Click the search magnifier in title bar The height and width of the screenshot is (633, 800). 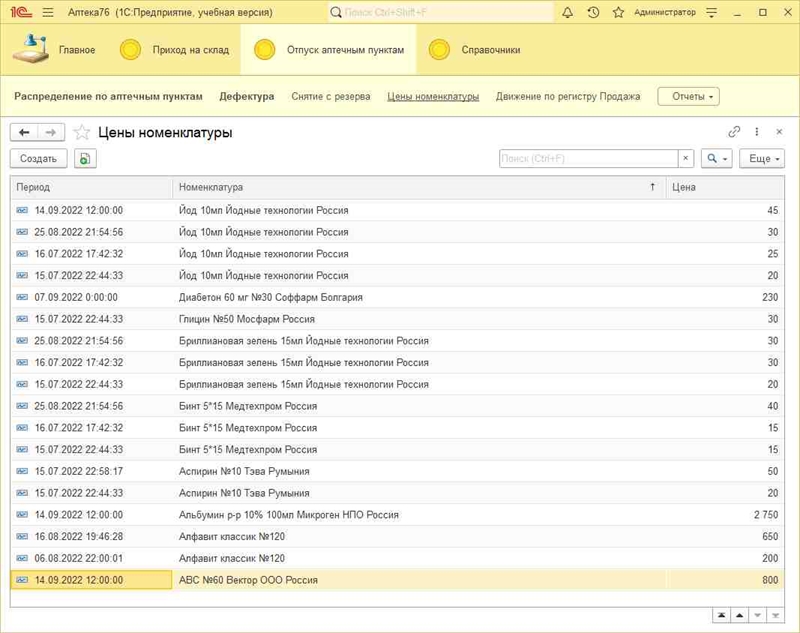coord(336,12)
